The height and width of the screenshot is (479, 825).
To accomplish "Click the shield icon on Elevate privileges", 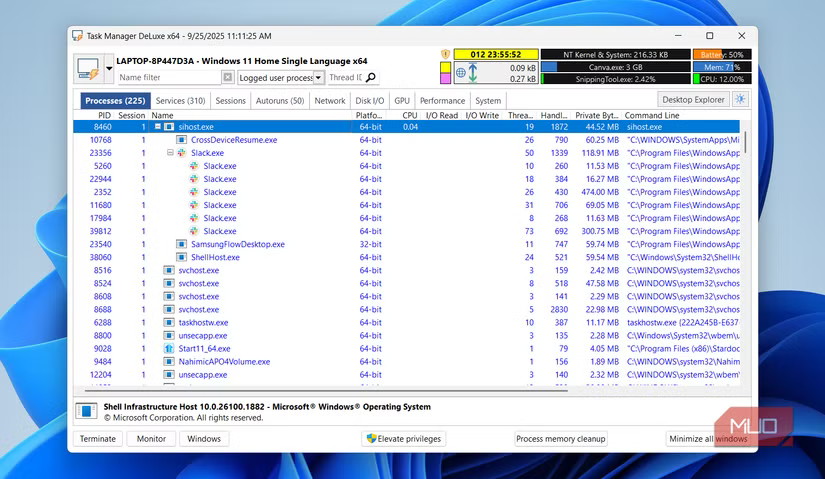I will [371, 439].
